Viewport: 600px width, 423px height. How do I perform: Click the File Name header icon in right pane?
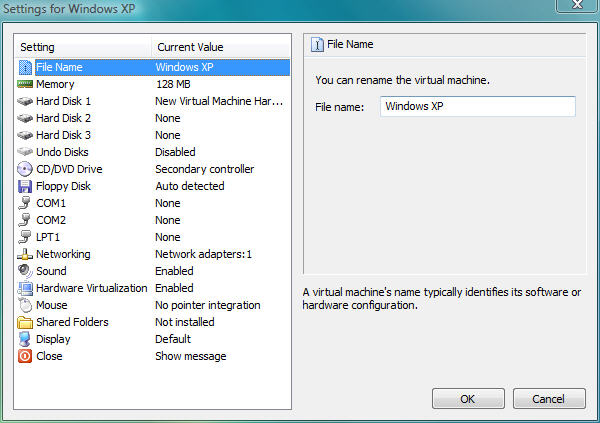(317, 44)
